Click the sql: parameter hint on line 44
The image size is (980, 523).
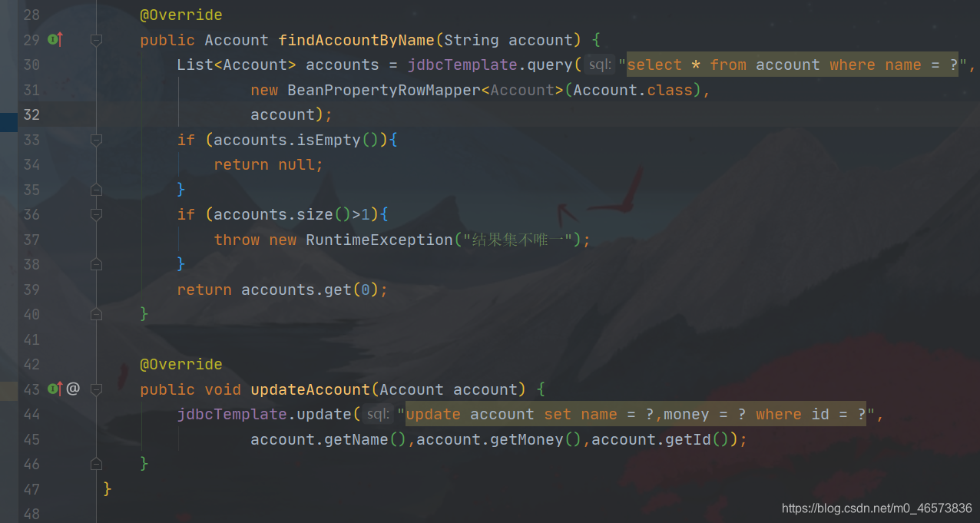[377, 415]
